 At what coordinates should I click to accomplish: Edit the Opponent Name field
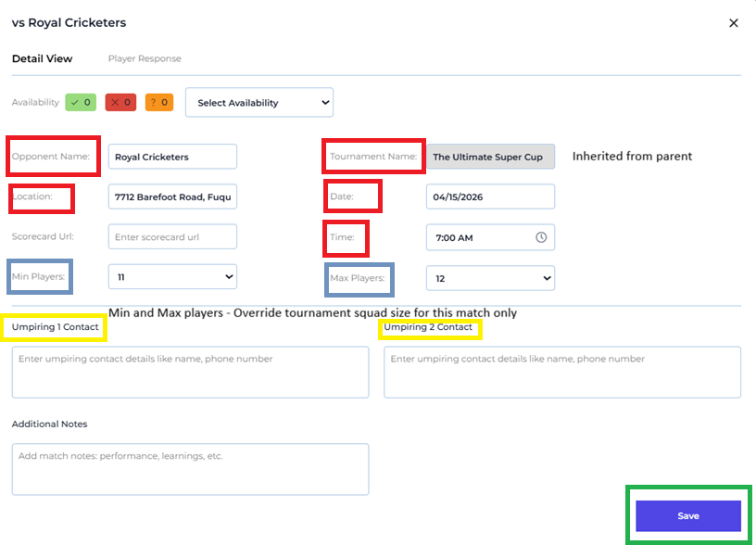(x=172, y=157)
